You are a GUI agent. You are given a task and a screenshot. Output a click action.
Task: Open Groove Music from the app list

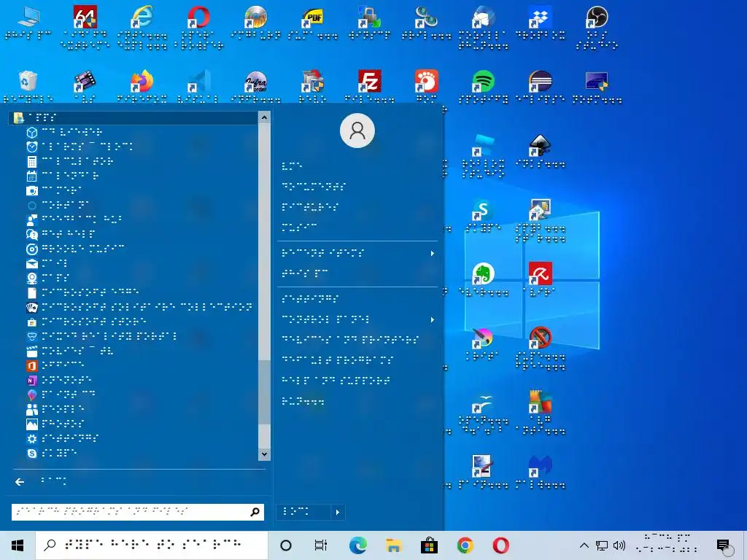(x=76, y=249)
